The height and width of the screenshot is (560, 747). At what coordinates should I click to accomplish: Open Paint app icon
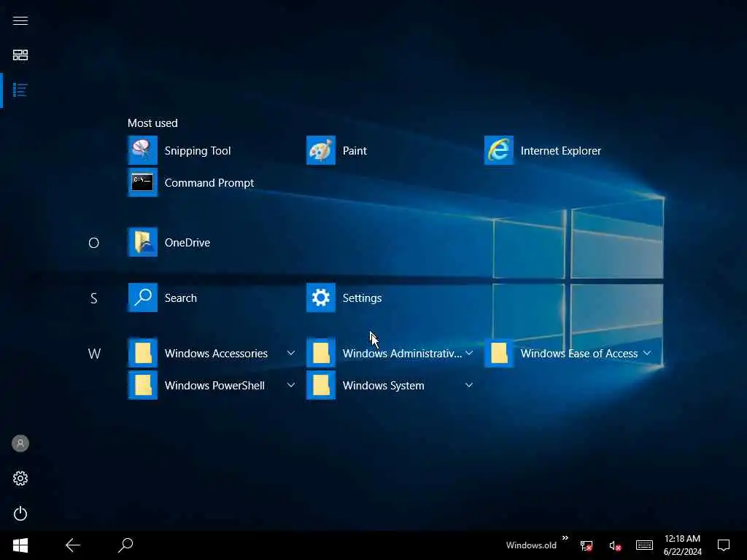click(x=321, y=150)
